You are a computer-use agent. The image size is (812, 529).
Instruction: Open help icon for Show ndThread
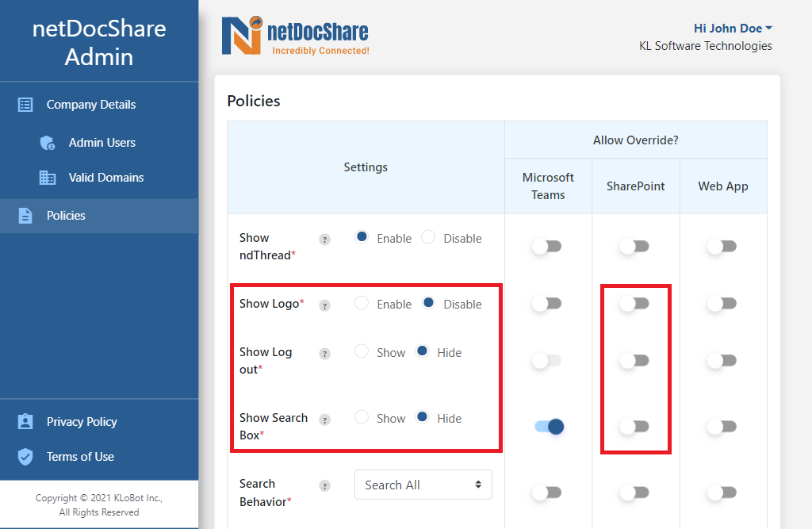coord(324,240)
